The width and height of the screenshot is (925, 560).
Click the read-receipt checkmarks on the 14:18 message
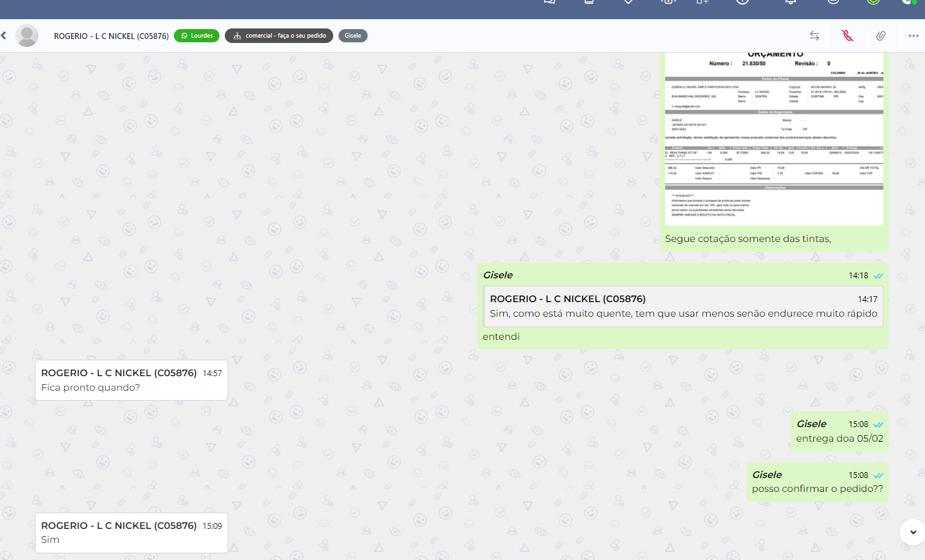[x=878, y=275]
